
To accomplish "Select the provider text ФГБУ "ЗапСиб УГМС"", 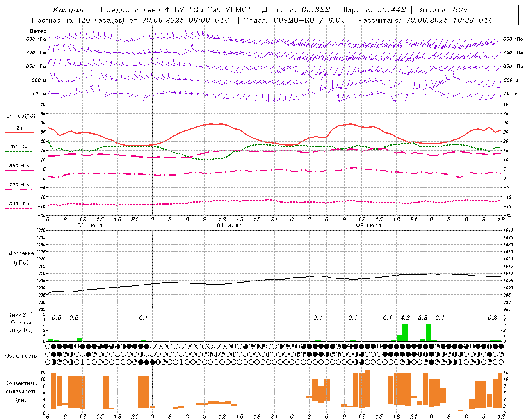I will coord(208,10).
